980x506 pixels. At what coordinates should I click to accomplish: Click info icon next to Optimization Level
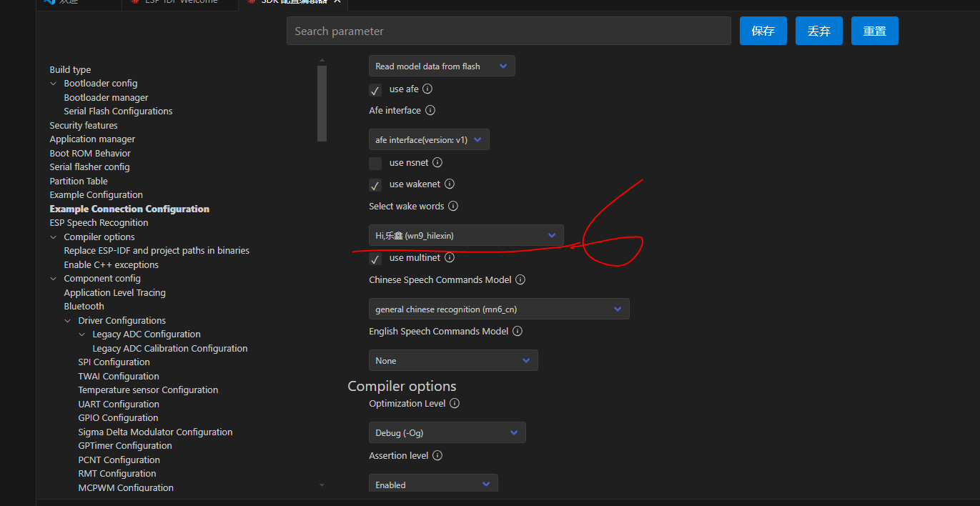click(x=455, y=404)
